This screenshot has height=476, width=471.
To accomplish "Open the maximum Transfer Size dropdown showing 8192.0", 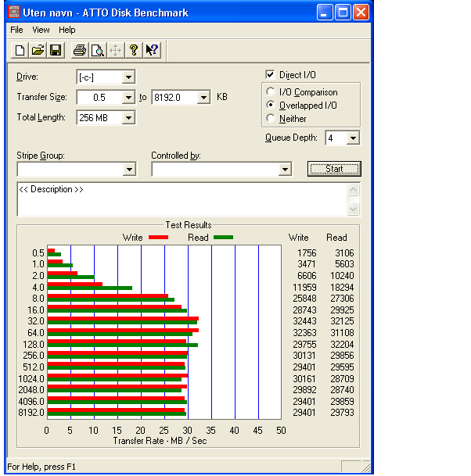I will [203, 98].
